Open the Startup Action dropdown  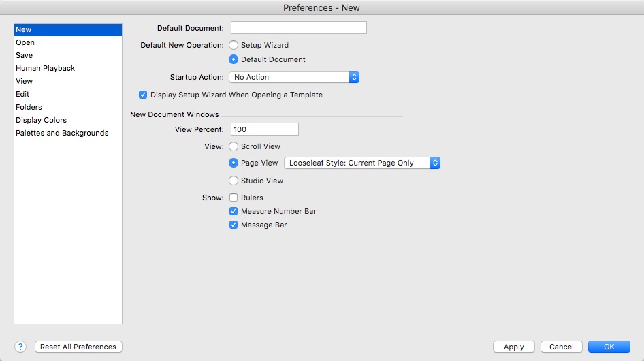tap(293, 77)
